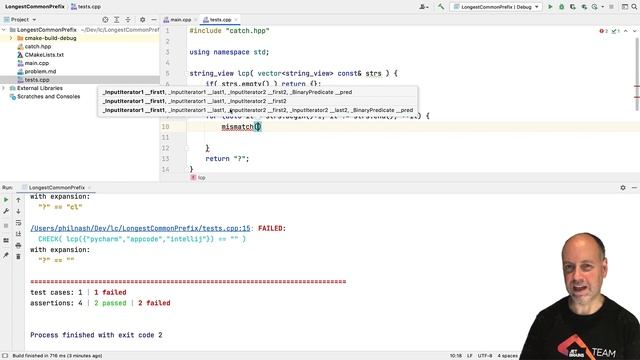Open the dropdown arrow beside the Memcheck icon
Viewport: 640px width, 360px height.
click(602, 7)
